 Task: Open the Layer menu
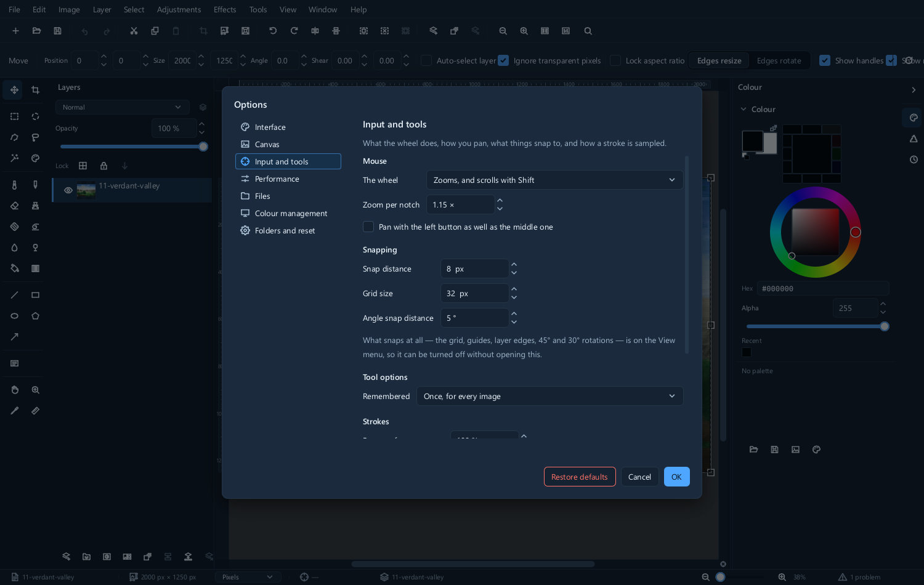[102, 9]
